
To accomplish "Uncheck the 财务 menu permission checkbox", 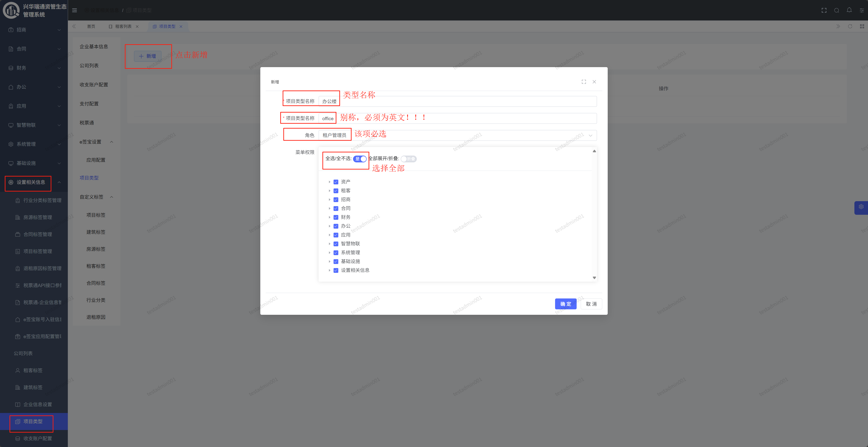I will click(336, 217).
